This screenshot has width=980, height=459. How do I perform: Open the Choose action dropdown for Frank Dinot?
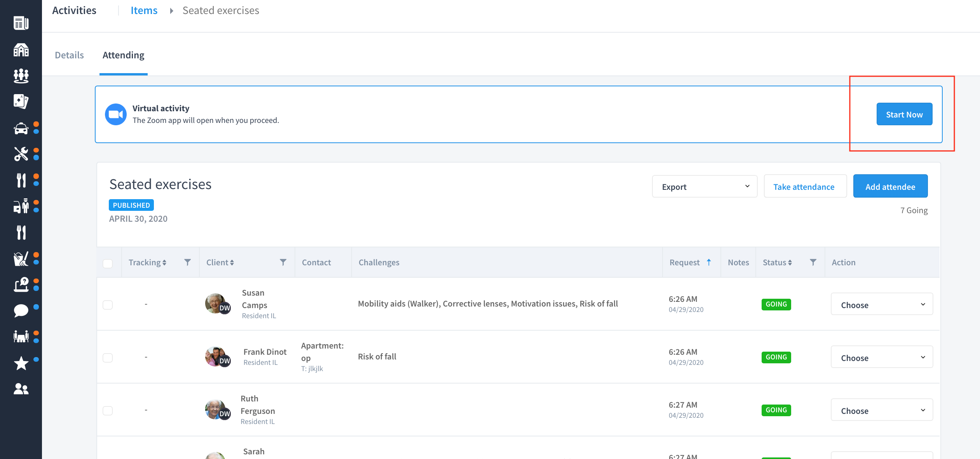(x=882, y=357)
